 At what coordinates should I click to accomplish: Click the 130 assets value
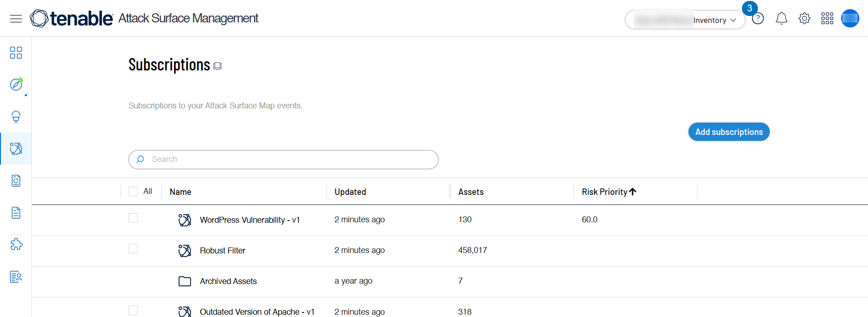(x=465, y=220)
